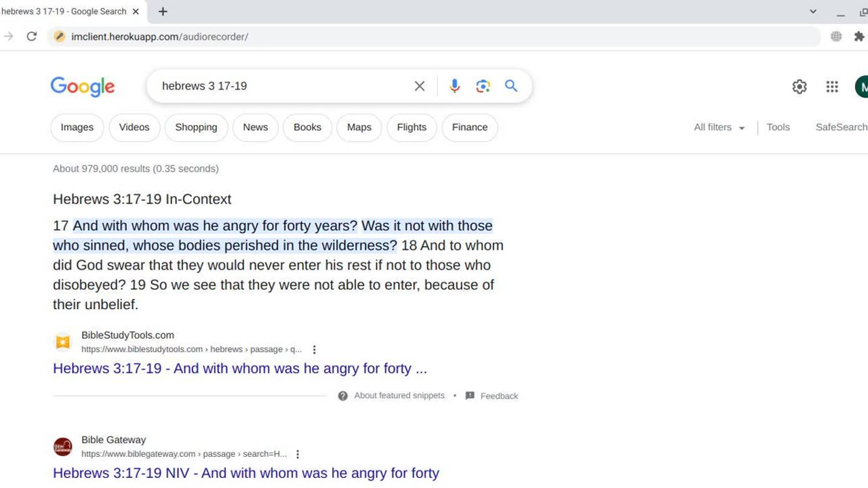The width and height of the screenshot is (868, 488).
Task: Filter results by Books
Action: pyautogui.click(x=307, y=127)
